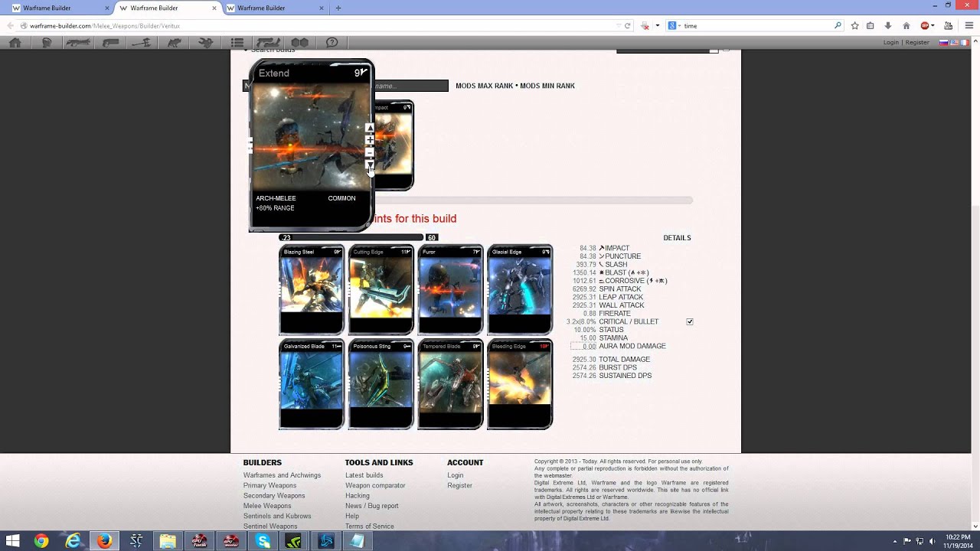Image resolution: width=980 pixels, height=551 pixels.
Task: Open the Latest builds link
Action: [364, 475]
